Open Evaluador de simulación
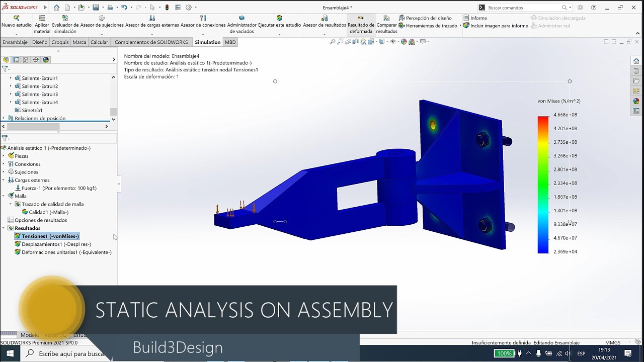The image size is (644, 362). pos(65,25)
